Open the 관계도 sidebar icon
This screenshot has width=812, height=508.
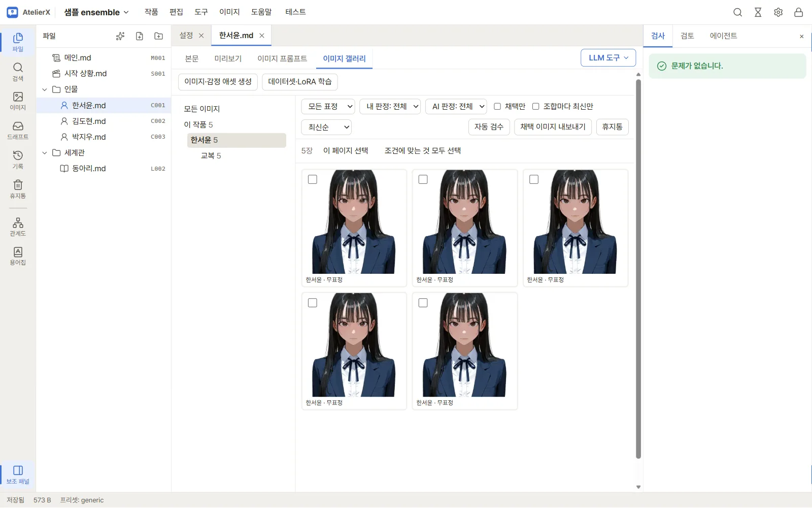(18, 227)
